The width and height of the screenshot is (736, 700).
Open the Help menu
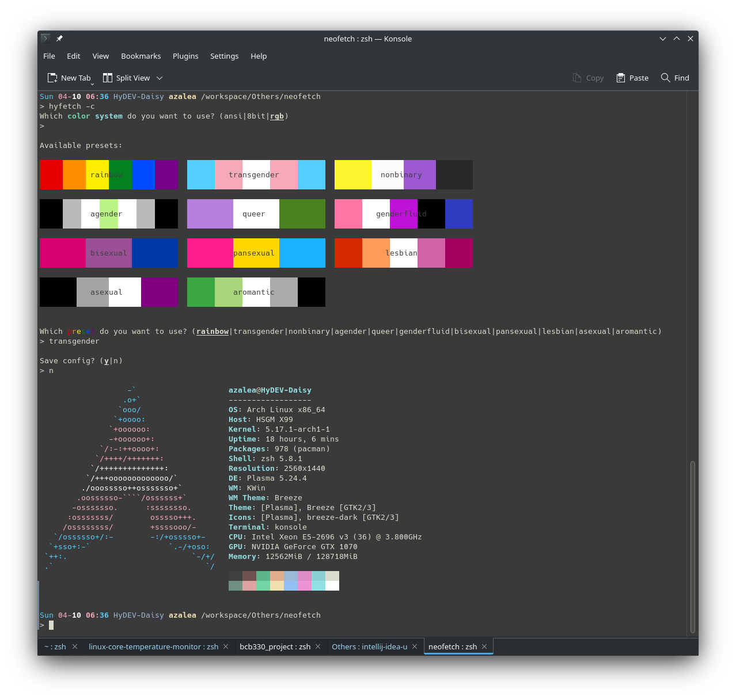click(x=259, y=56)
